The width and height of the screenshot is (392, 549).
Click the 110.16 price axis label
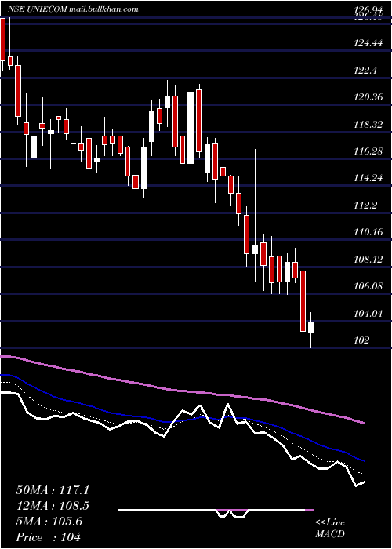[x=368, y=232]
